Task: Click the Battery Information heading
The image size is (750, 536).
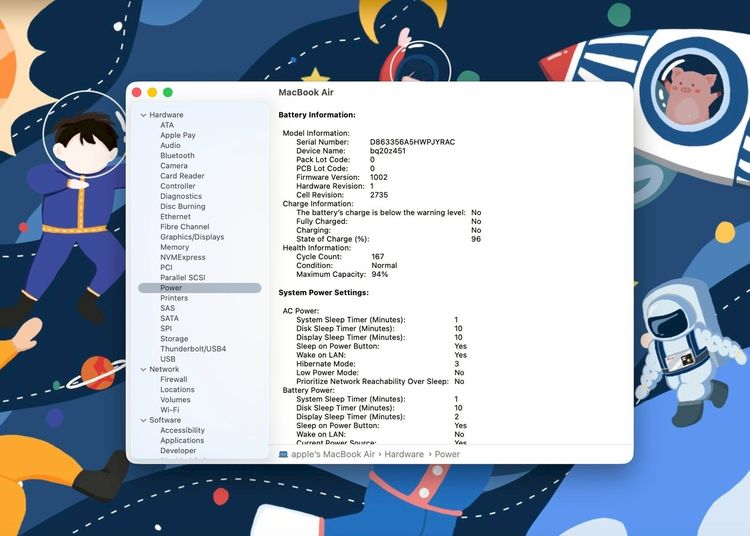Action: tap(317, 115)
